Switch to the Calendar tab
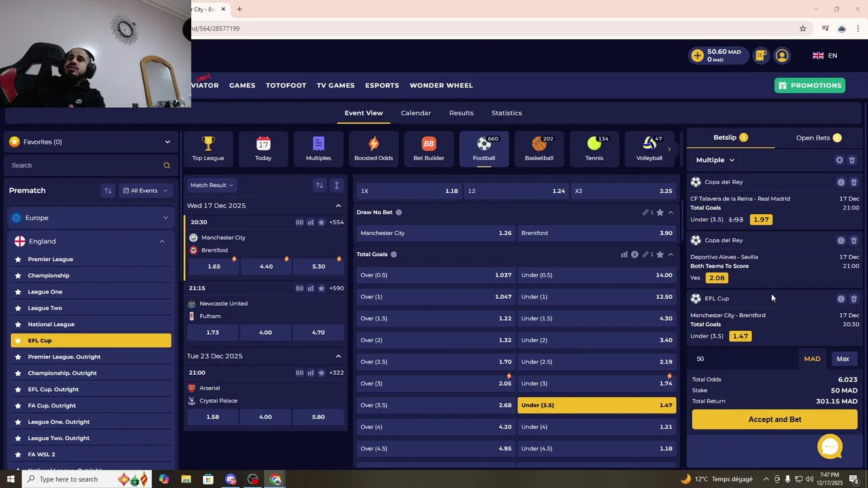This screenshot has height=488, width=868. 416,113
